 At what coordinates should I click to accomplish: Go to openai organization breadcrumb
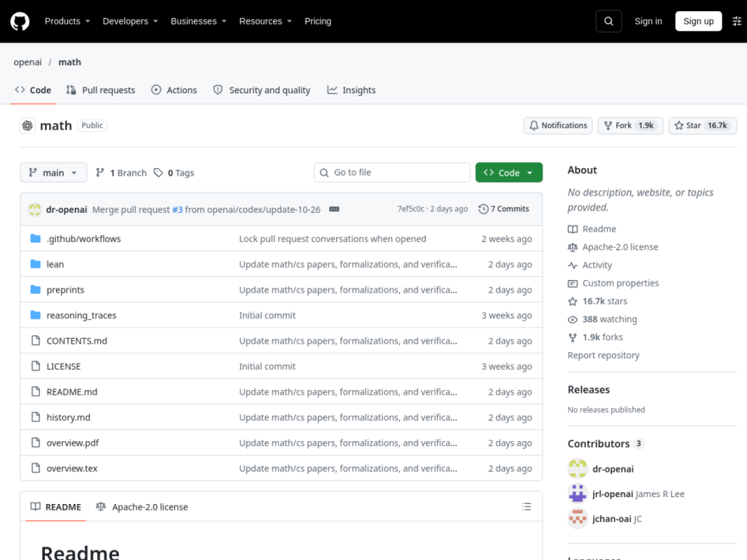click(x=28, y=62)
